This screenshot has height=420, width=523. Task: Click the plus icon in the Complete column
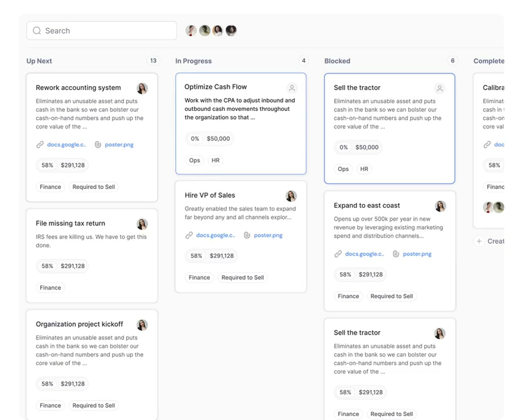pyautogui.click(x=479, y=241)
